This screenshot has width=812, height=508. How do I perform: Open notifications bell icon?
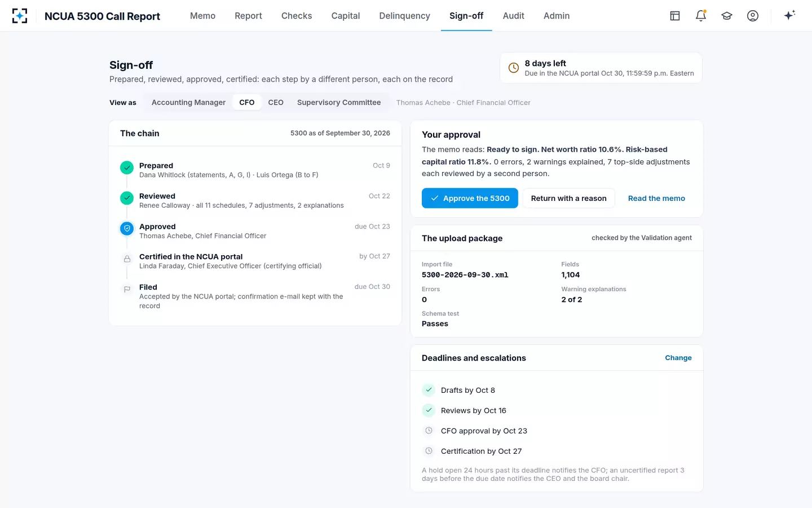click(x=701, y=16)
